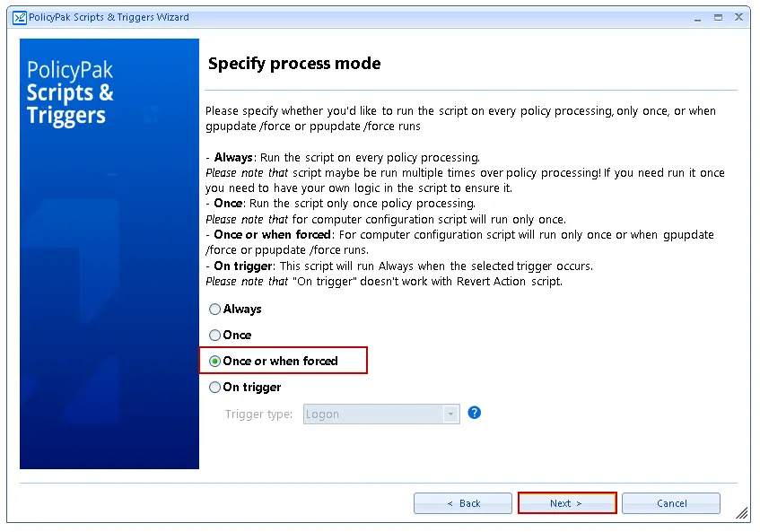
Task: Click the Trigger type dropdown arrow
Action: click(450, 414)
